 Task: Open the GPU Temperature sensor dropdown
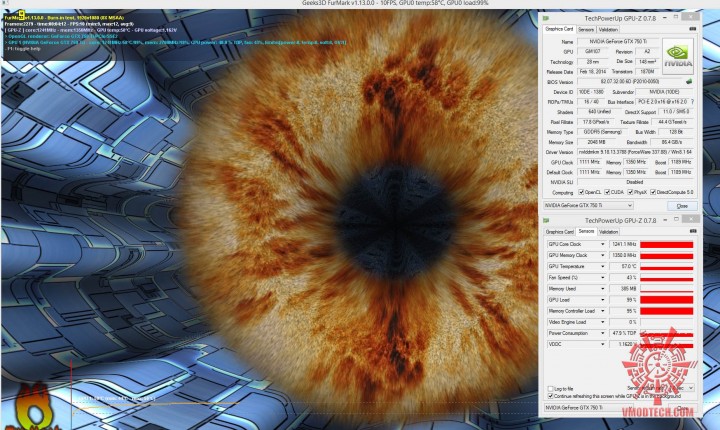(602, 266)
